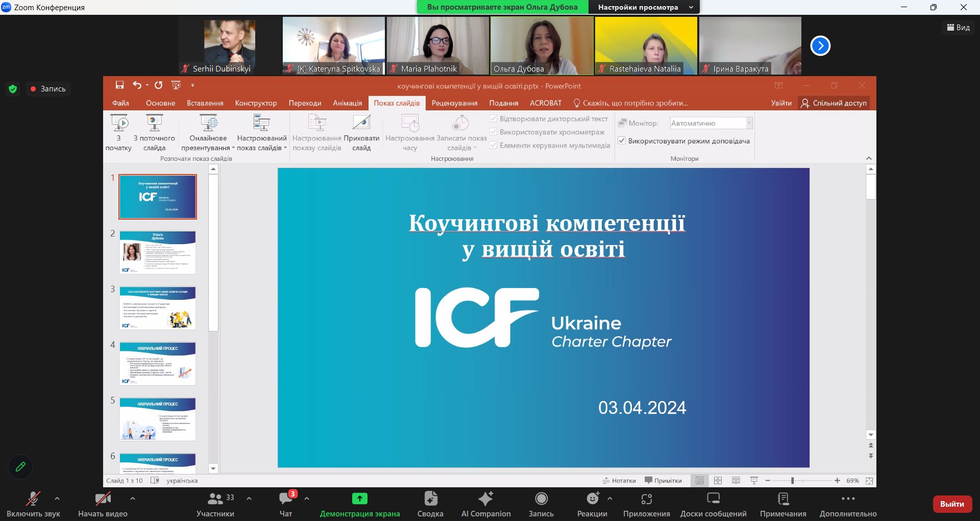Expand chat options arrow
Viewport: 980px width, 521px height.
point(307,498)
